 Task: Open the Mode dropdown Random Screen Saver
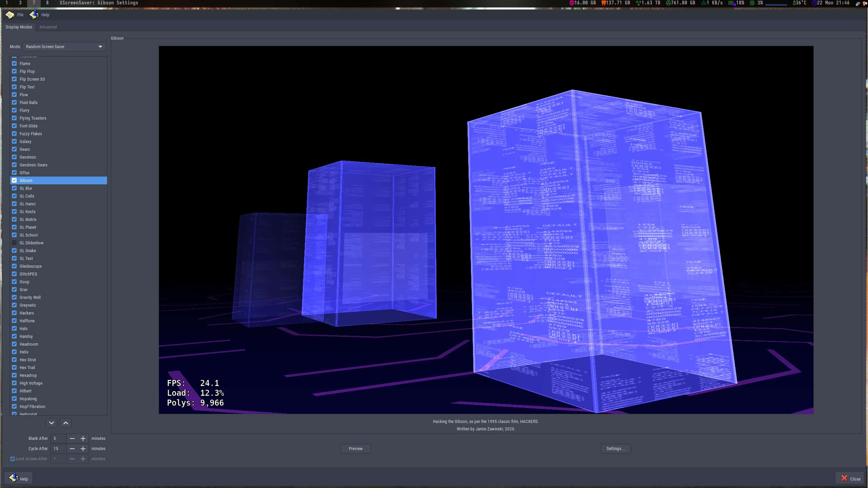pyautogui.click(x=64, y=47)
